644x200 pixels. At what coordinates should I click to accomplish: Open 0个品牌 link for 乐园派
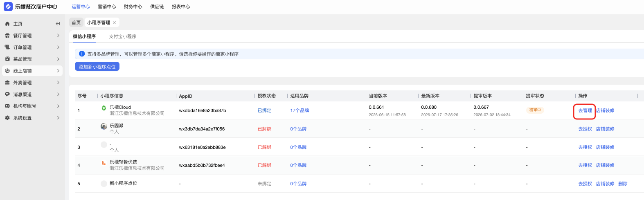[298, 129]
